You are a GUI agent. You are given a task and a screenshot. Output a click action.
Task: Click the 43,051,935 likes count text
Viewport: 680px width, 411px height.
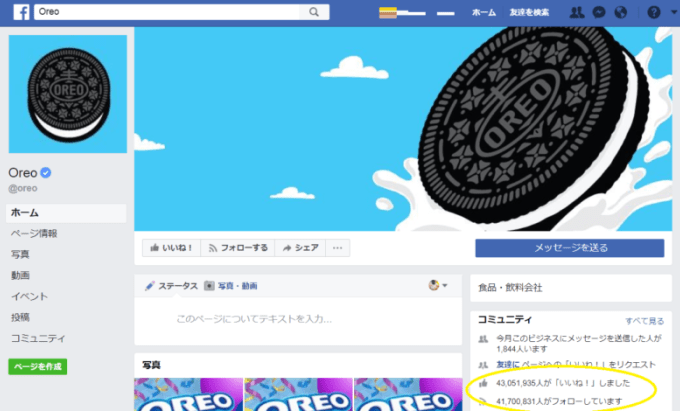point(562,383)
